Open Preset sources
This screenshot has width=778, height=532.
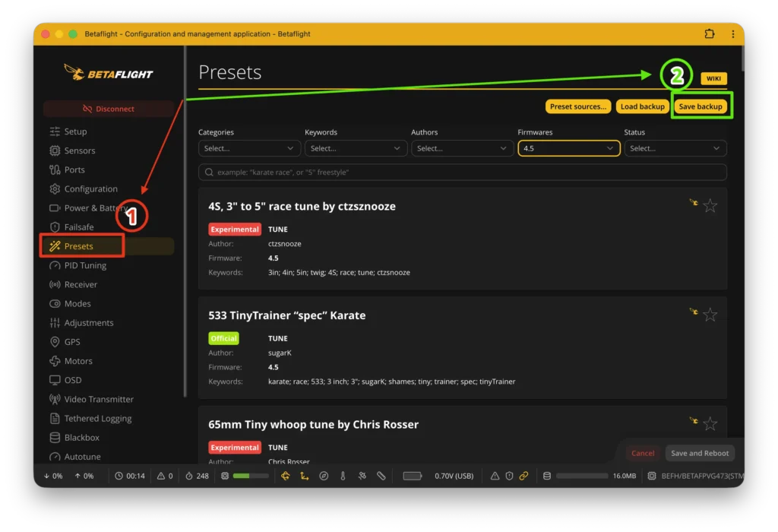[578, 106]
